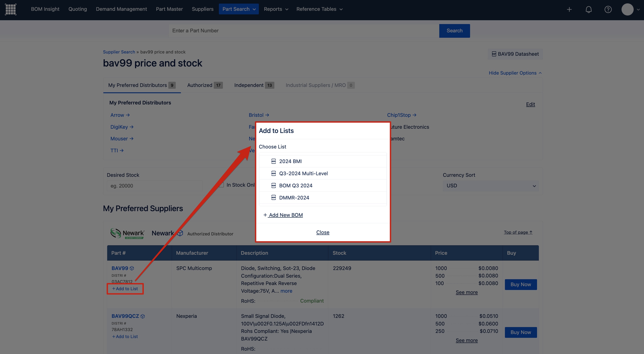Click the plus create icon in header
The height and width of the screenshot is (354, 644).
click(569, 9)
